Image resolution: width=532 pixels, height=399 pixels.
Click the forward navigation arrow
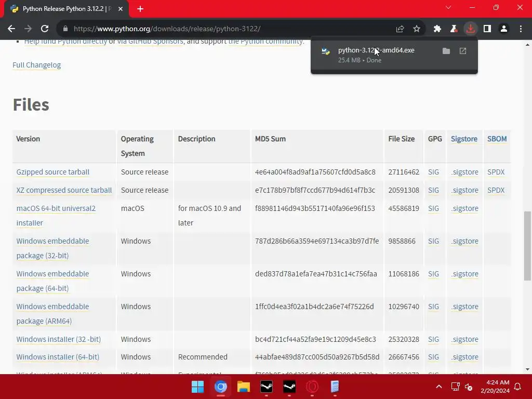tap(28, 29)
